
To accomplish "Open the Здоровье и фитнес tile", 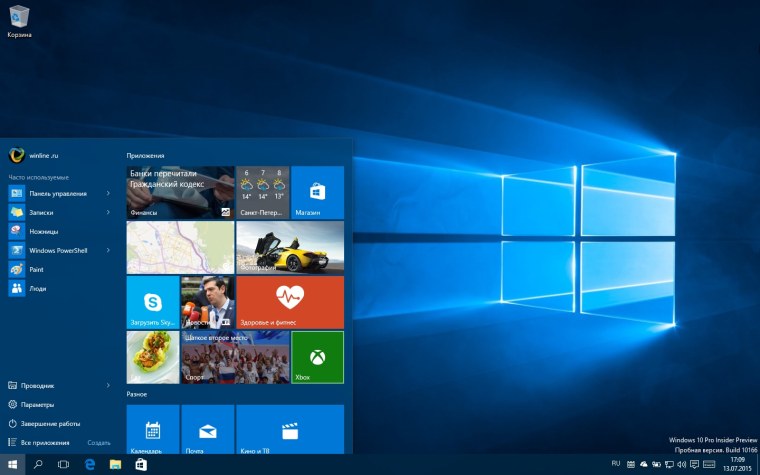I will pos(290,303).
